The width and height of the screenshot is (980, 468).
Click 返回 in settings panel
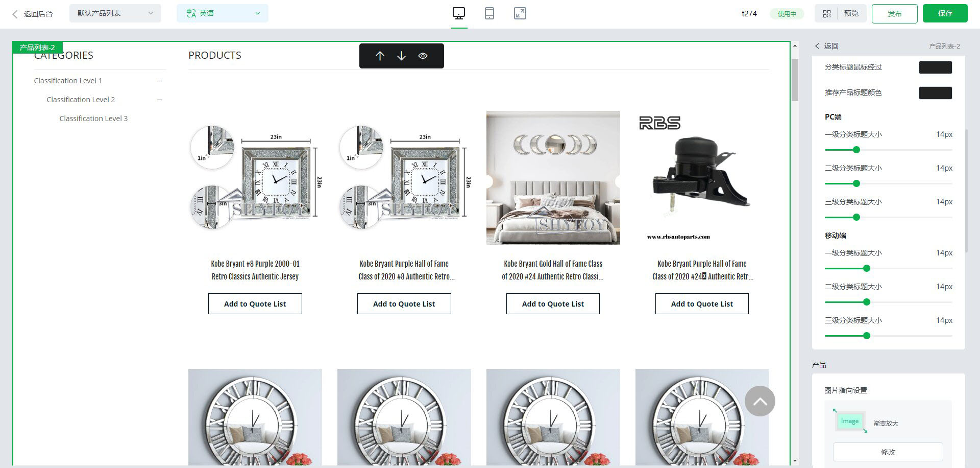click(831, 46)
